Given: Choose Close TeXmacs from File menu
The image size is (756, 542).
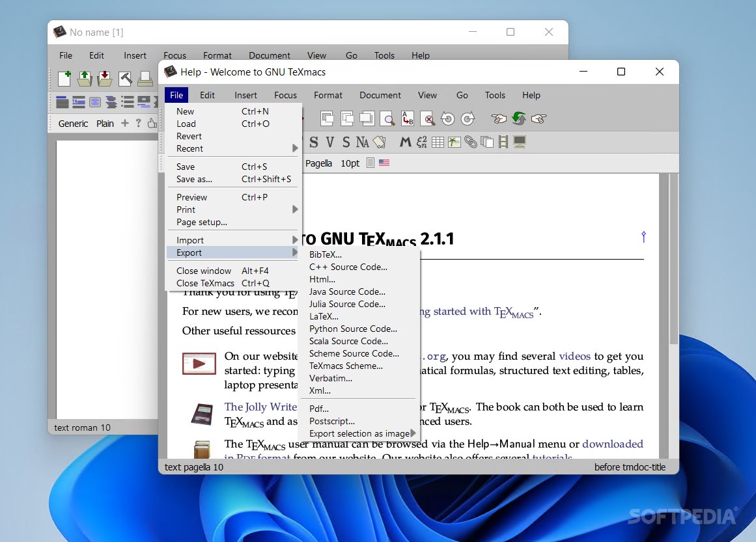Looking at the screenshot, I should (233, 283).
